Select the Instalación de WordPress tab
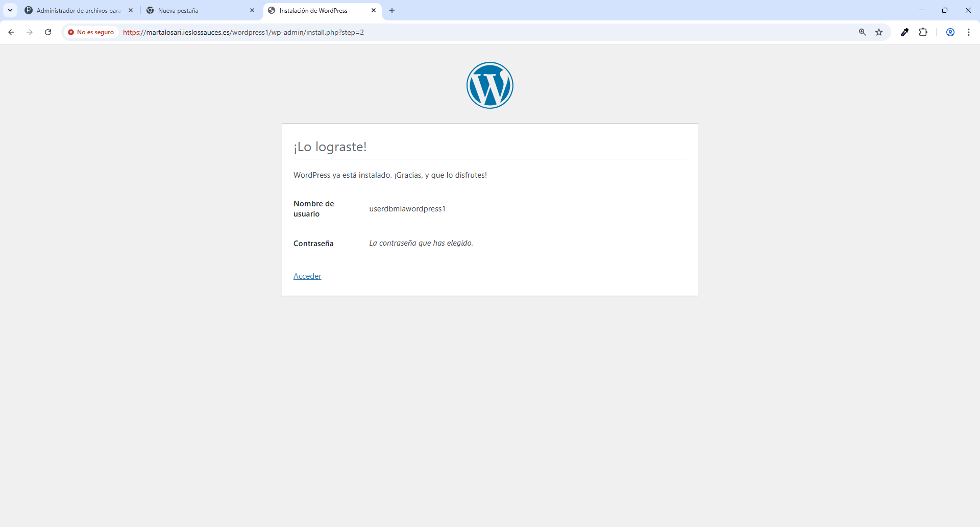Viewport: 980px width, 527px height. pyautogui.click(x=316, y=10)
